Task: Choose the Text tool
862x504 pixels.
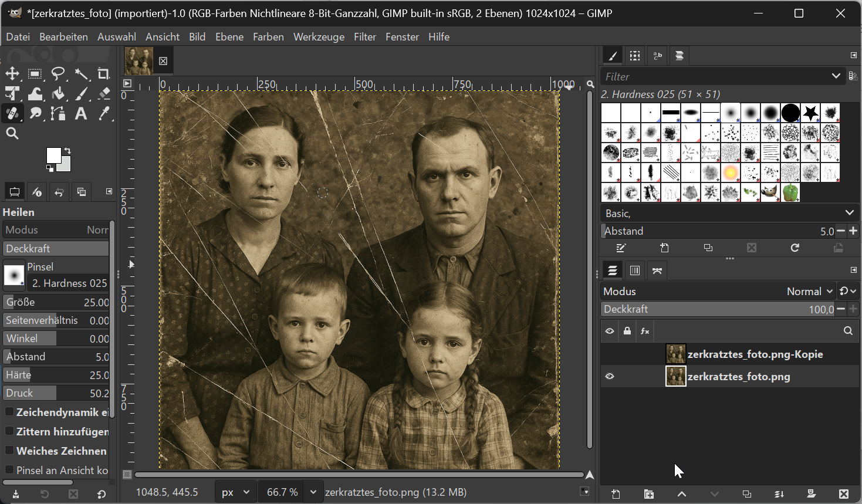Action: 81,114
